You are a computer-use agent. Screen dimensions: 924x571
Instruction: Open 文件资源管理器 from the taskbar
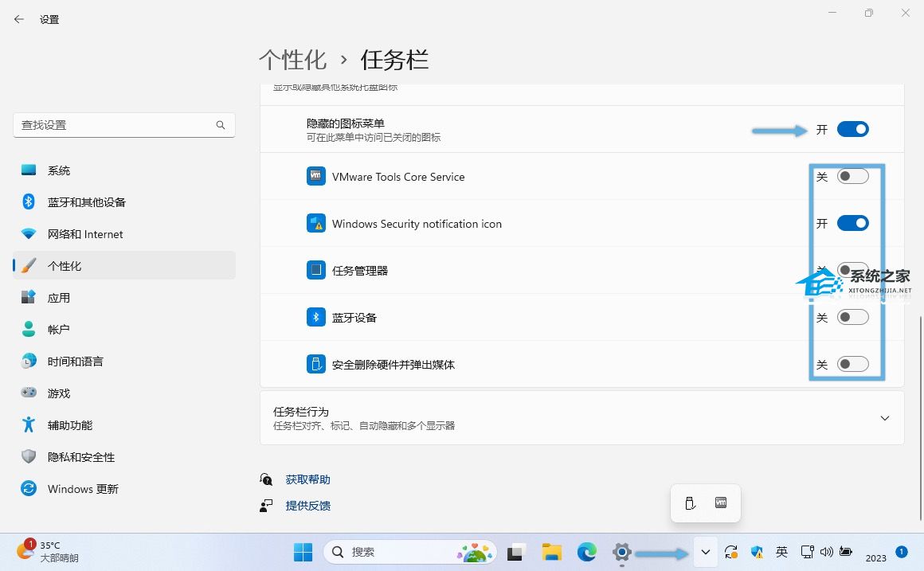(x=551, y=550)
